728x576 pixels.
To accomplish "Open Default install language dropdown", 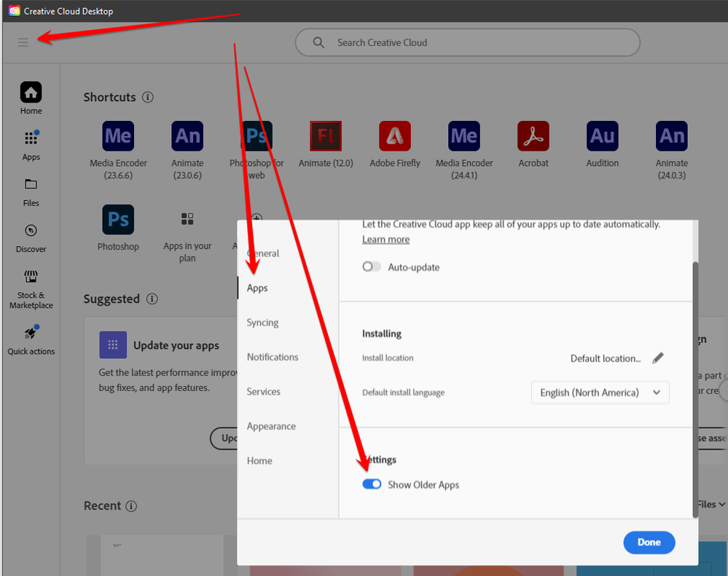I will point(600,392).
